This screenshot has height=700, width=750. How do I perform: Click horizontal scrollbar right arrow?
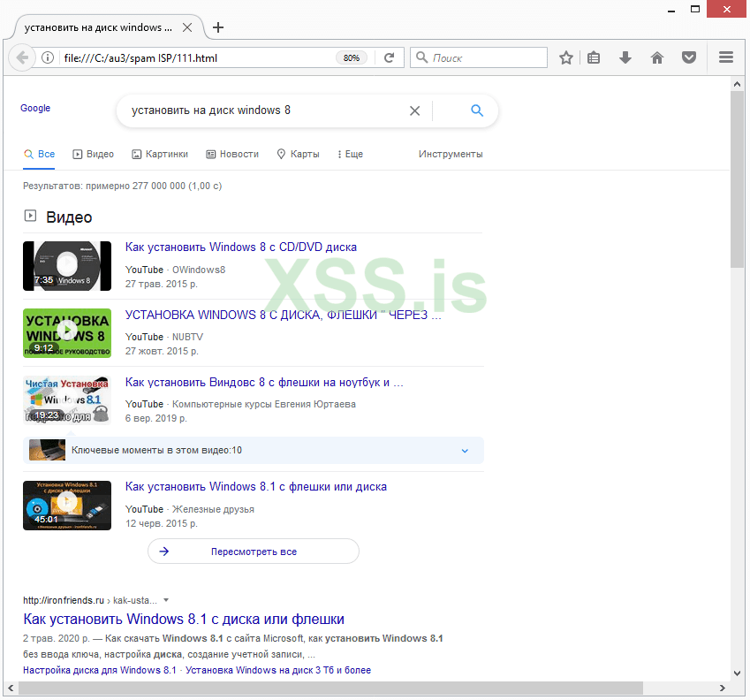pos(723,688)
